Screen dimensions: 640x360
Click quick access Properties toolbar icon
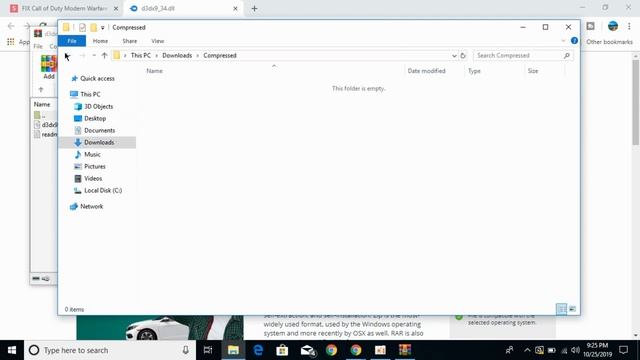pos(82,27)
